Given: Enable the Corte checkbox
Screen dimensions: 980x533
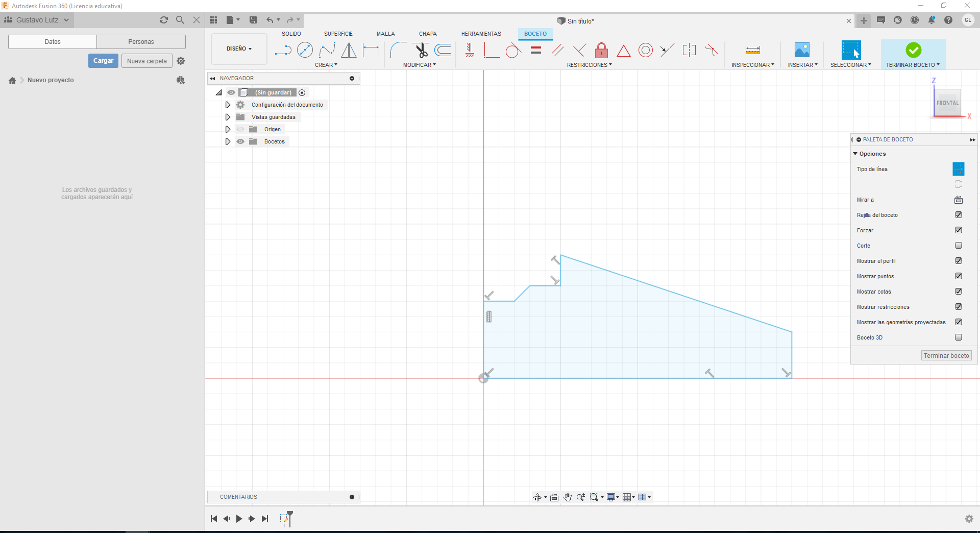Looking at the screenshot, I should (959, 246).
